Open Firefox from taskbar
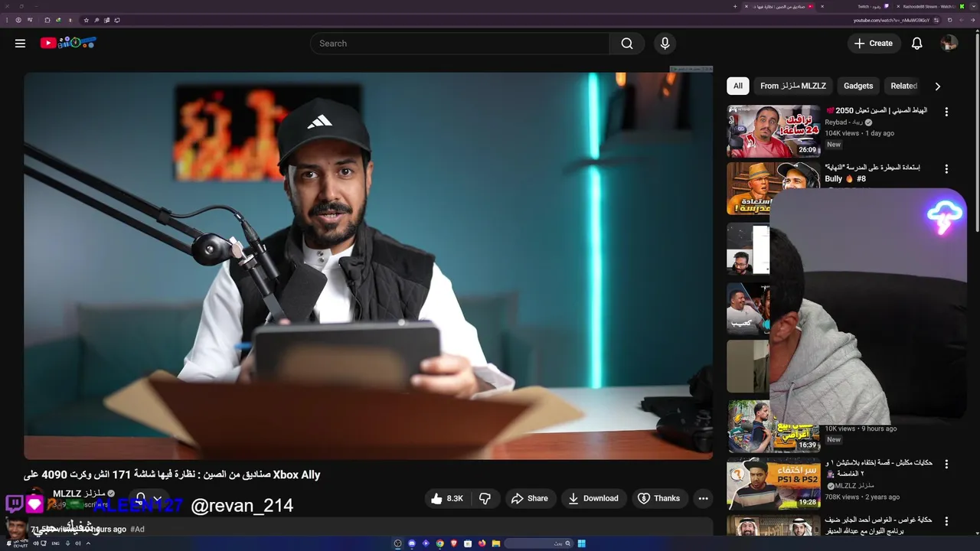 coord(482,543)
